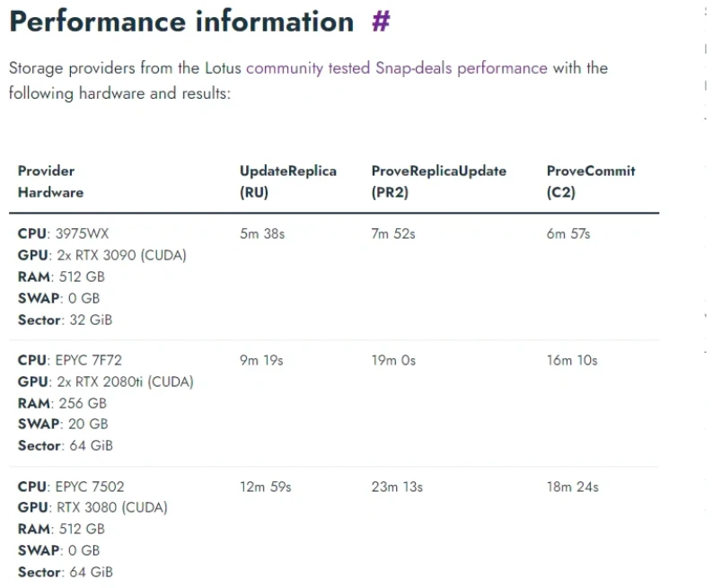Click the 6m 57s ProveCommit value
The height and width of the screenshot is (588, 722).
tap(568, 234)
